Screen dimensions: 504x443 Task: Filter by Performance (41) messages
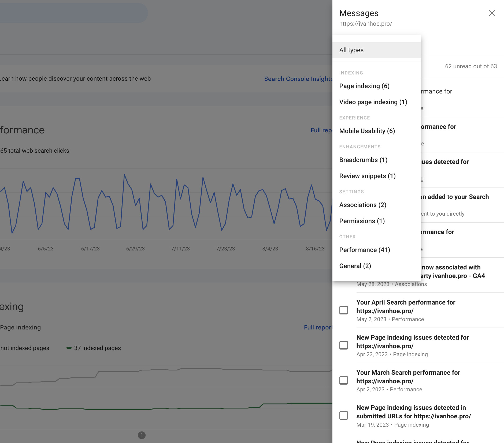[364, 250]
